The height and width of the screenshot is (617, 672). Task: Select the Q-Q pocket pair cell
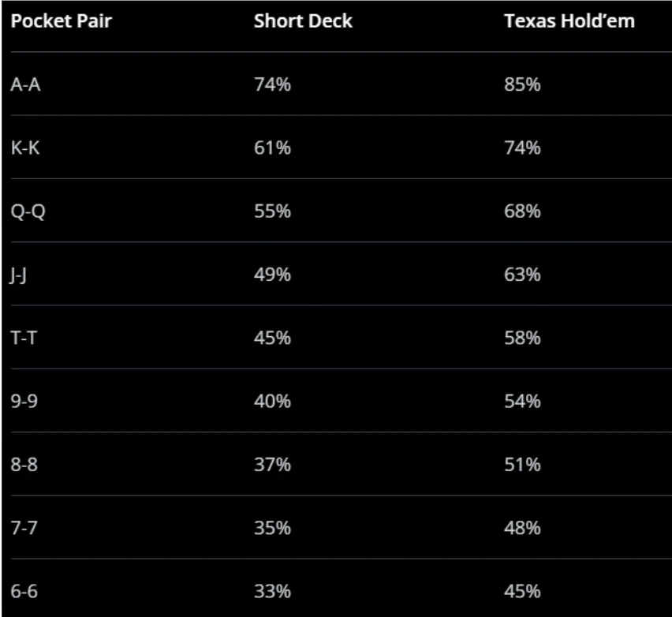26,211
